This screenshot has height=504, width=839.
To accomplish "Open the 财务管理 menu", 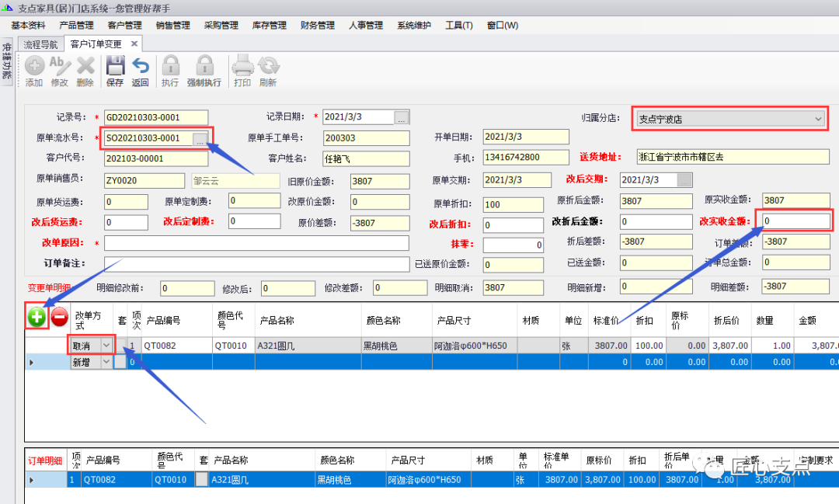I will tap(317, 25).
